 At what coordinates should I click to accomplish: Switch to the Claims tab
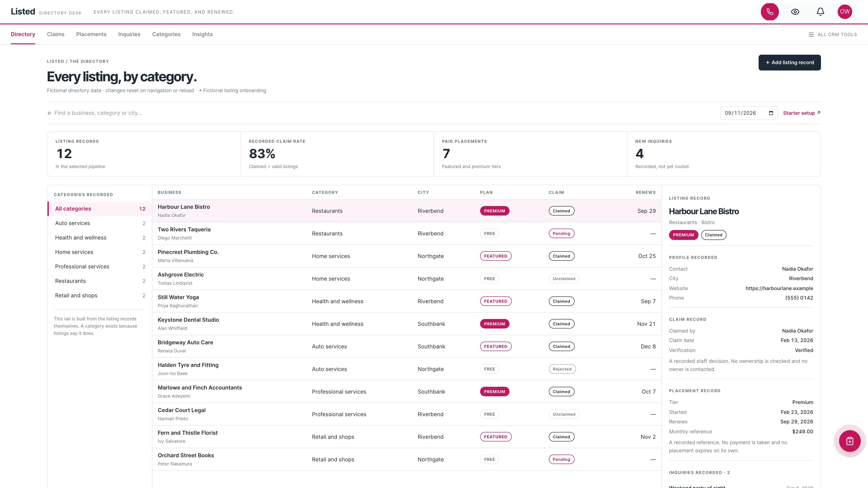(56, 34)
